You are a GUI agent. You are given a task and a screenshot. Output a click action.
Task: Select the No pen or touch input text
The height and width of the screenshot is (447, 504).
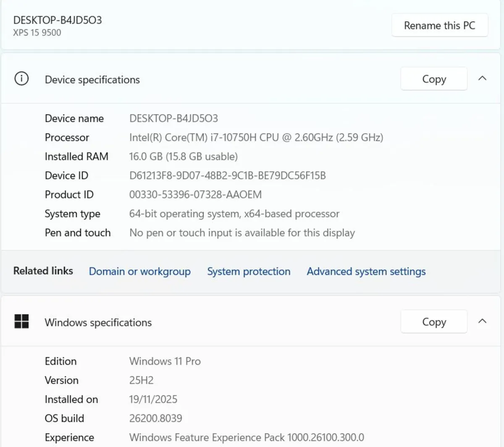pyautogui.click(x=242, y=233)
